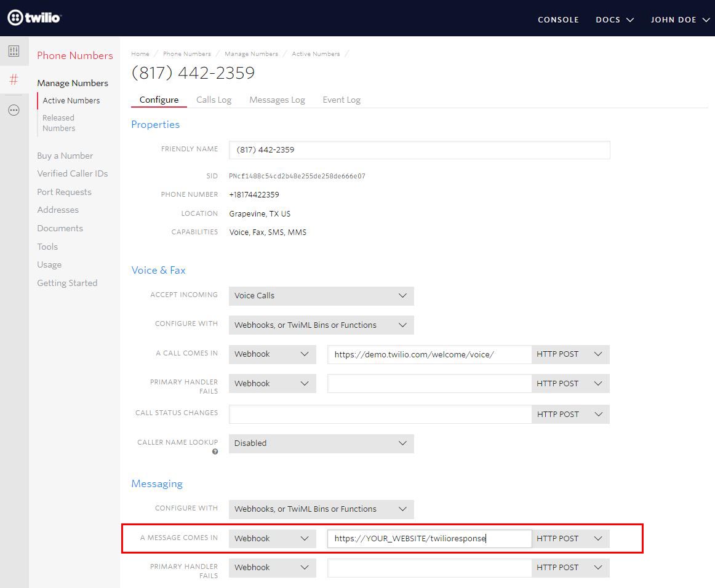The height and width of the screenshot is (588, 715).
Task: Open A Message Comes In Webhook dropdown
Action: point(272,538)
